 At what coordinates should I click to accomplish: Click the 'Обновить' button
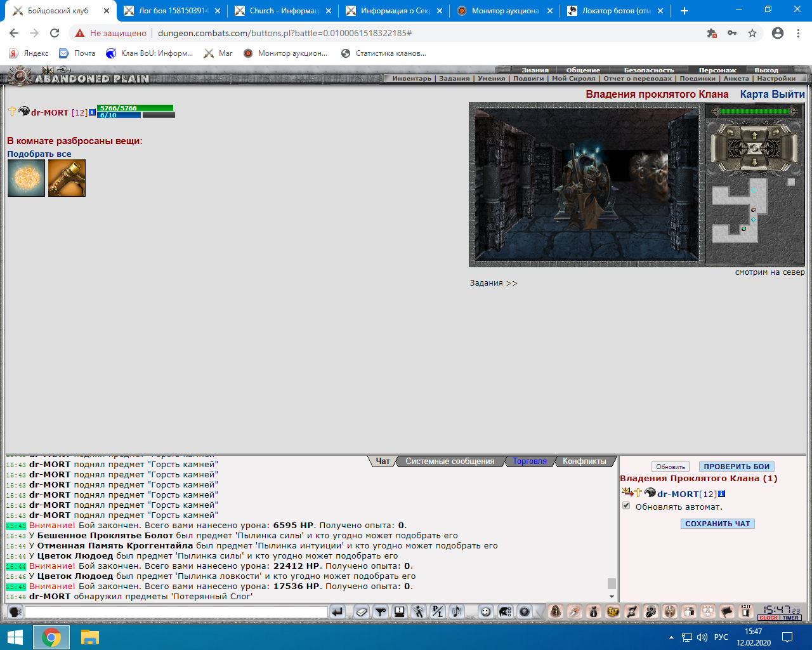[x=671, y=467]
